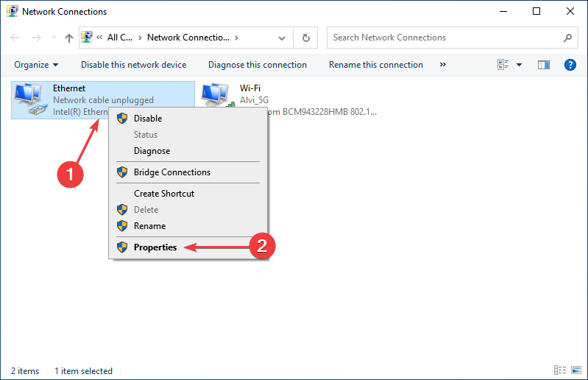This screenshot has height=380, width=588.
Task: Choose Properties from the context menu
Action: point(155,247)
